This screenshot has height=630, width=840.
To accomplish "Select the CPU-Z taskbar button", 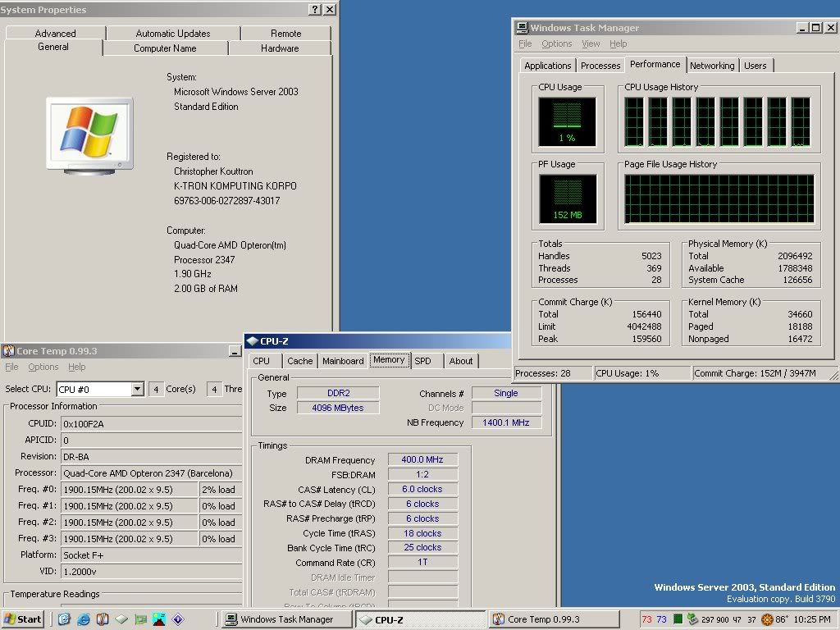I will pos(421,619).
